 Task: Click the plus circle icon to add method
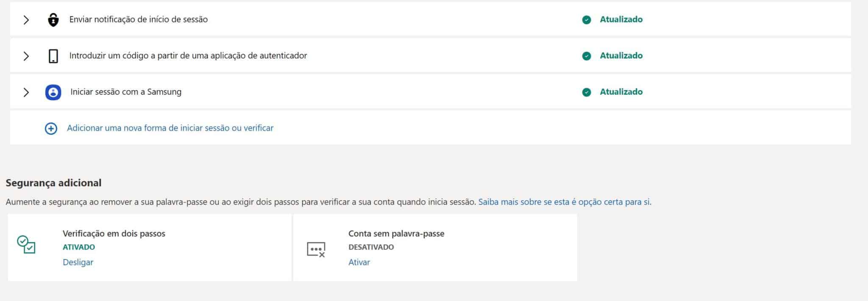(x=51, y=128)
